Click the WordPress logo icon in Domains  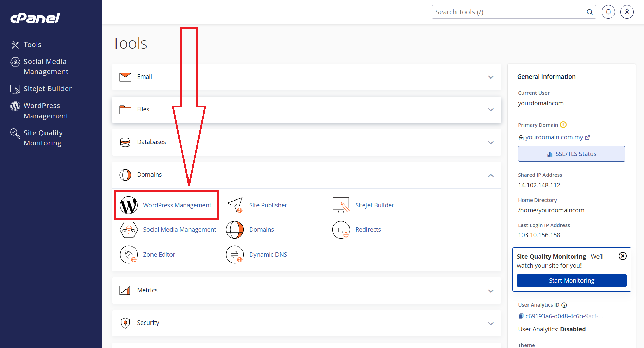[129, 205]
